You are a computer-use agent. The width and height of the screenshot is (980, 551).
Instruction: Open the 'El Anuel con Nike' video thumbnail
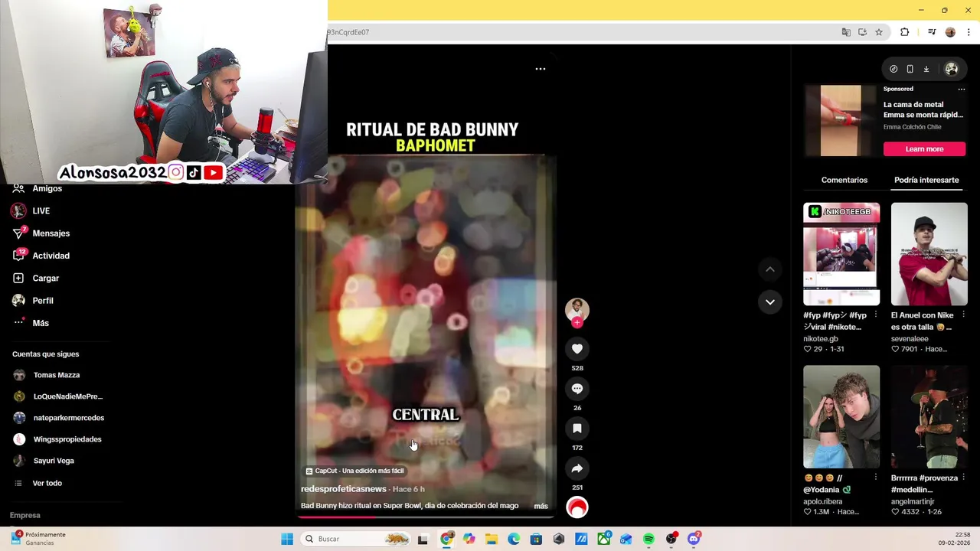coord(929,254)
